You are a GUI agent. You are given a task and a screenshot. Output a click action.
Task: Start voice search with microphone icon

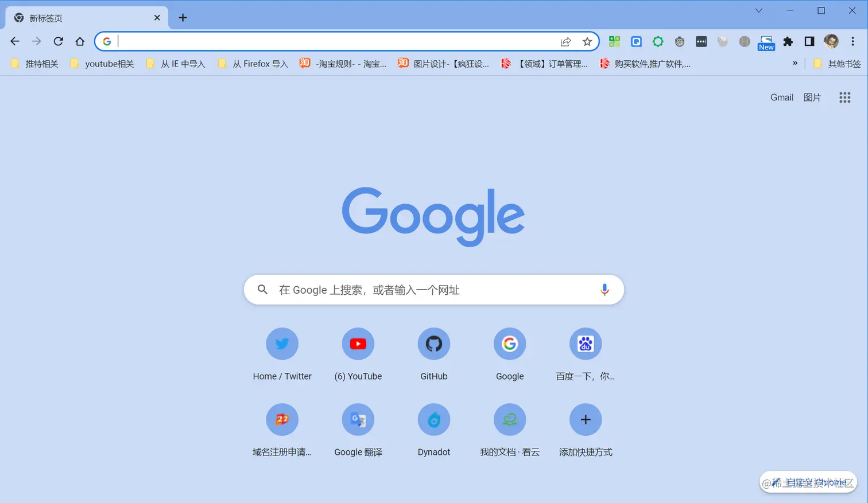tap(604, 290)
